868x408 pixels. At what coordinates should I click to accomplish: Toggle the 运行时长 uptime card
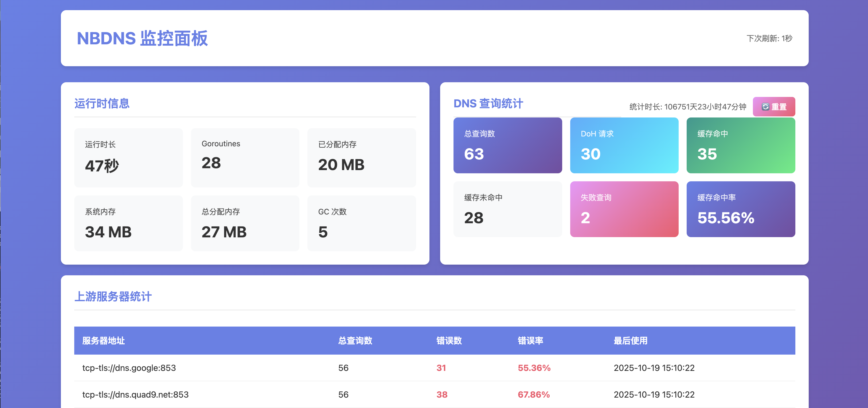128,157
